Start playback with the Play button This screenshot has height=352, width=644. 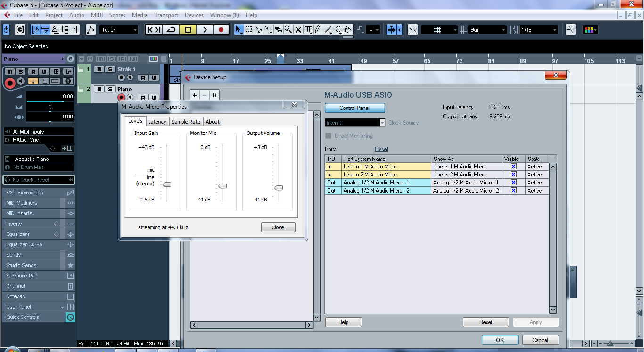tap(205, 30)
